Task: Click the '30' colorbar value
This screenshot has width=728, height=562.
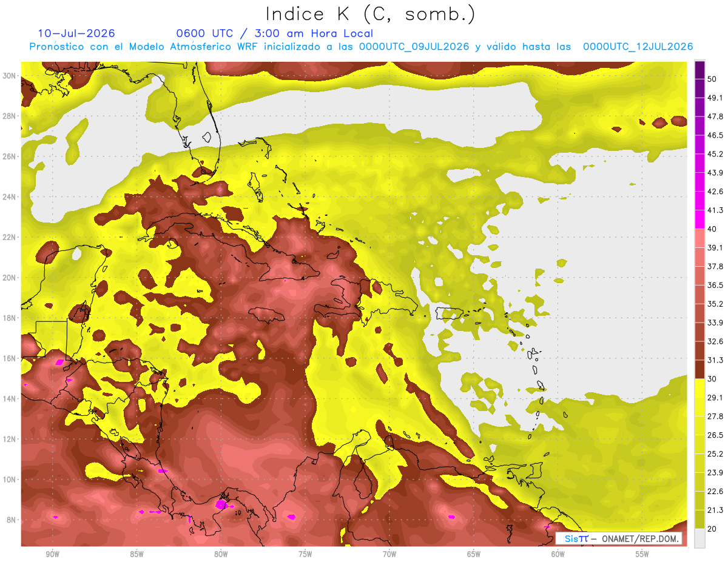Action: click(712, 379)
